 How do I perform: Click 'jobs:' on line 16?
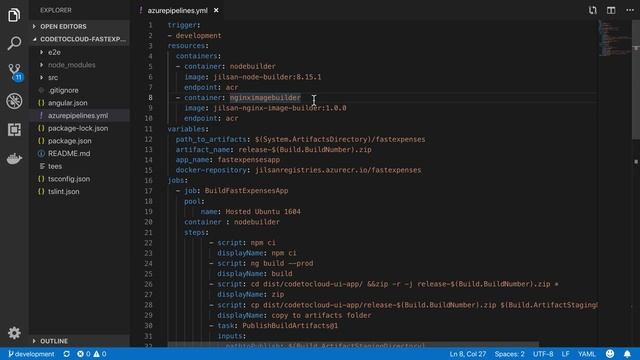[178, 180]
